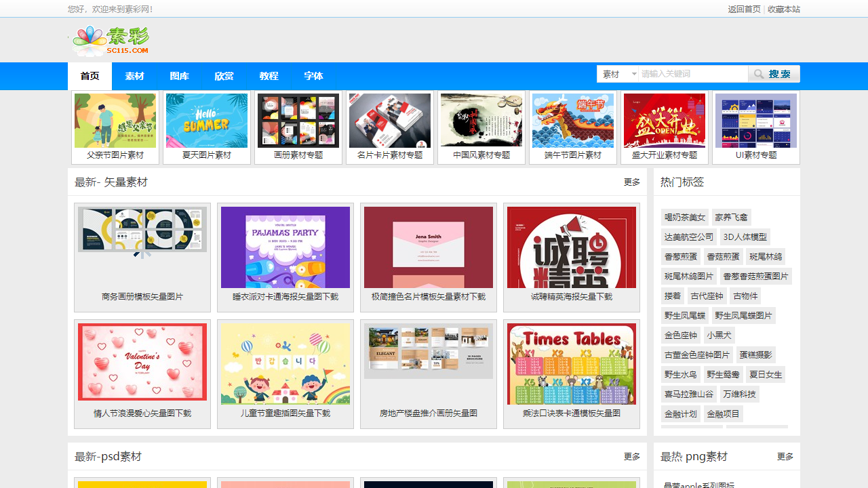Click the 3D人体模型 hot tag

coord(745,237)
